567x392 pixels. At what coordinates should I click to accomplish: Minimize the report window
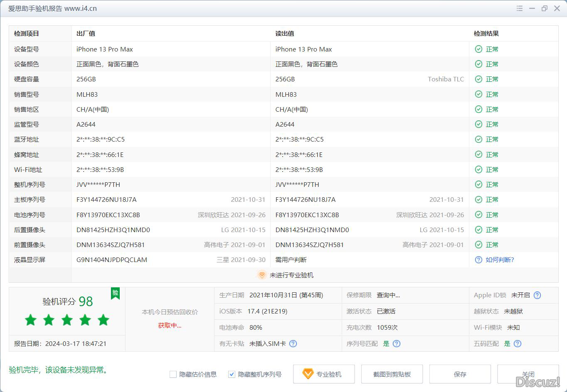pos(532,8)
